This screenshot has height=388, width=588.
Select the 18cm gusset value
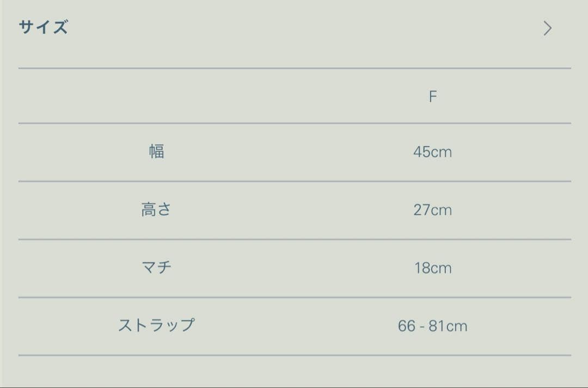point(432,268)
